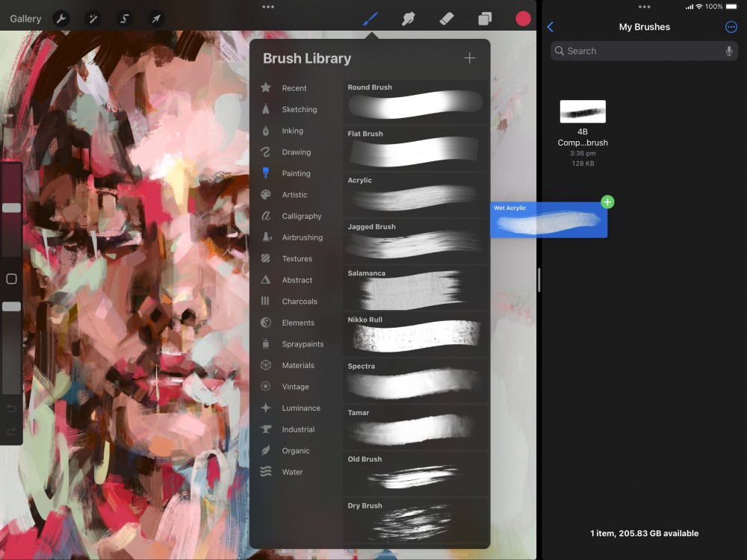This screenshot has height=560, width=747.
Task: Select the Selection S-shaped tool
Action: 125,19
